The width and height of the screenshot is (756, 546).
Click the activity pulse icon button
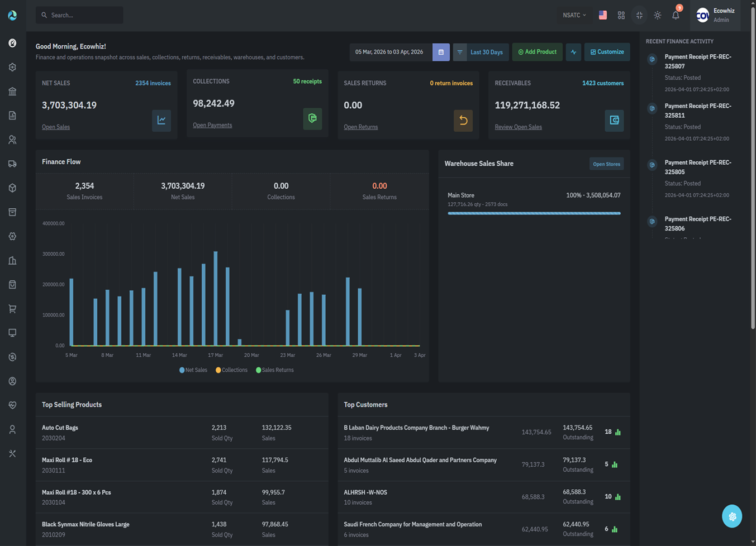pos(573,52)
